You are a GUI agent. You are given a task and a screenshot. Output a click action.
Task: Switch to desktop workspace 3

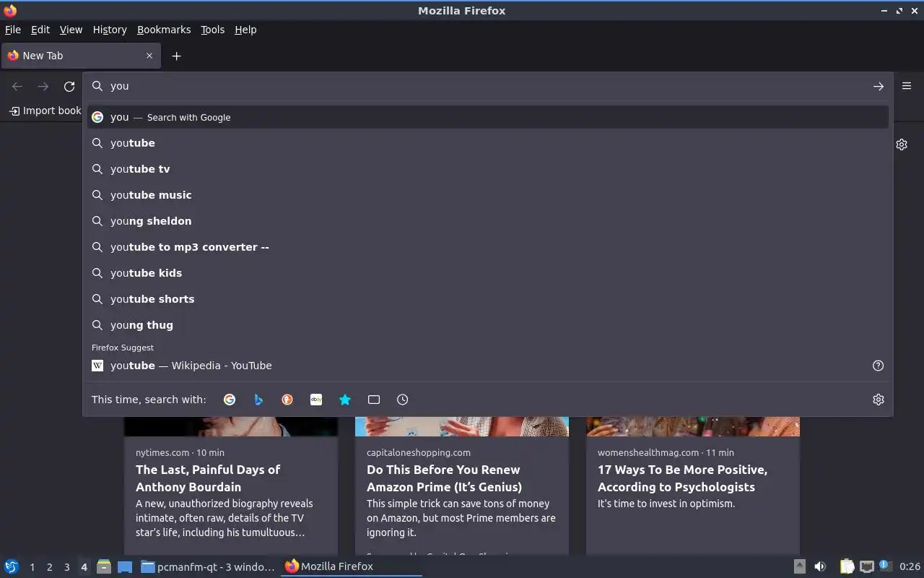coord(66,567)
